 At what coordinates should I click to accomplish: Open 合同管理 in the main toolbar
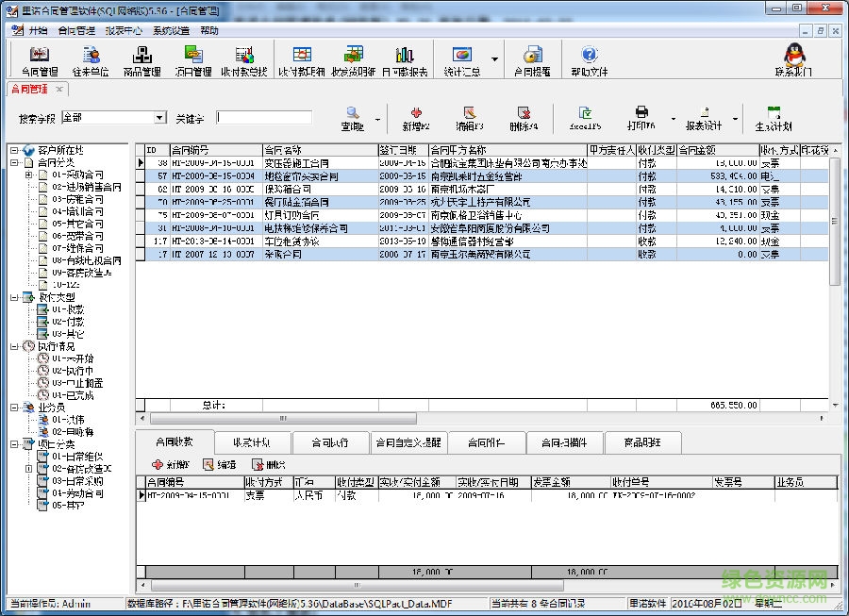tap(39, 60)
